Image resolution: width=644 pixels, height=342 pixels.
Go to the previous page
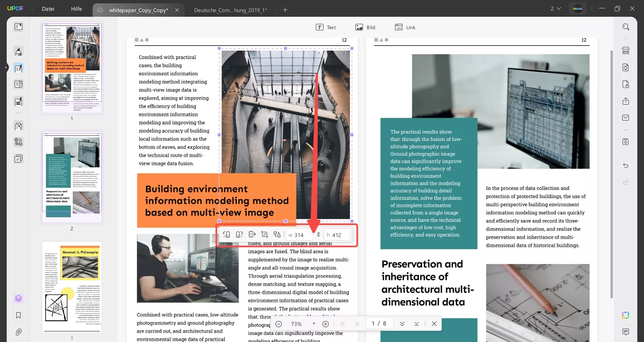pyautogui.click(x=357, y=324)
